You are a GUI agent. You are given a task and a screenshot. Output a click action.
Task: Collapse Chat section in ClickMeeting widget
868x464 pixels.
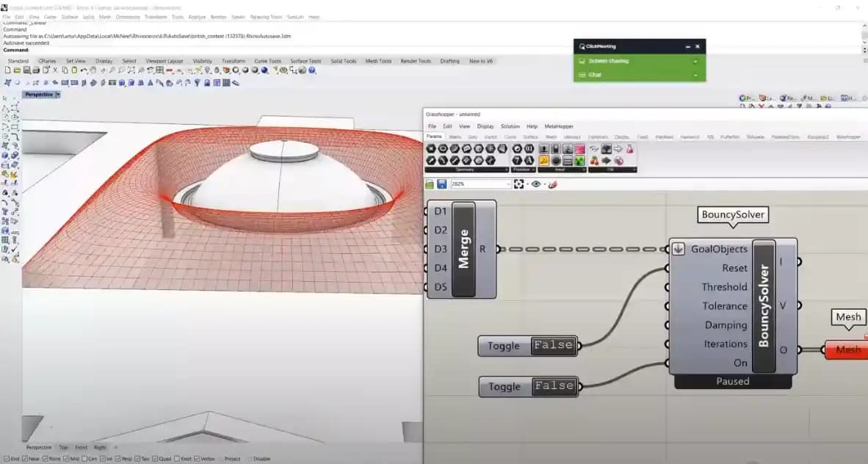(695, 75)
